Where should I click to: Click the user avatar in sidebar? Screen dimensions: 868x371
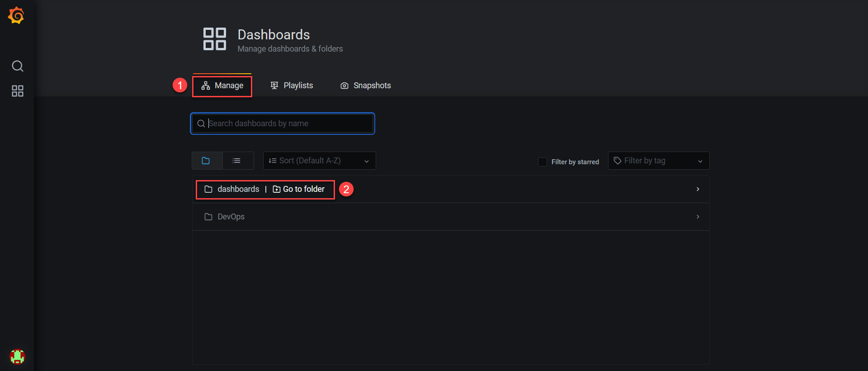tap(18, 357)
